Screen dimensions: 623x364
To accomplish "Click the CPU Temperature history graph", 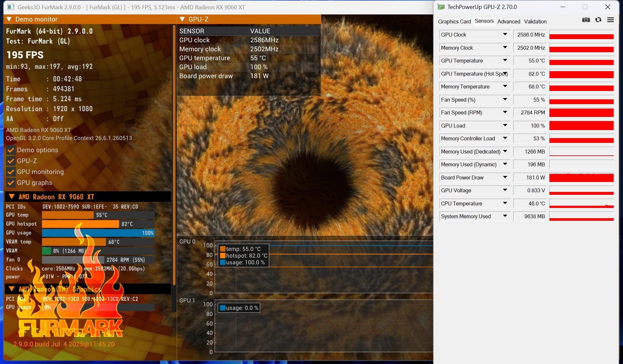I will pos(581,203).
